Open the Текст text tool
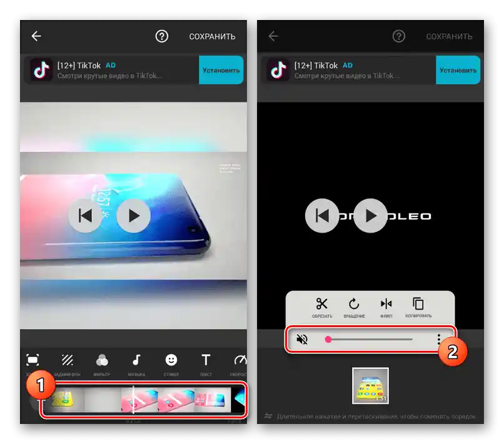This screenshot has height=444, width=504. tap(206, 364)
